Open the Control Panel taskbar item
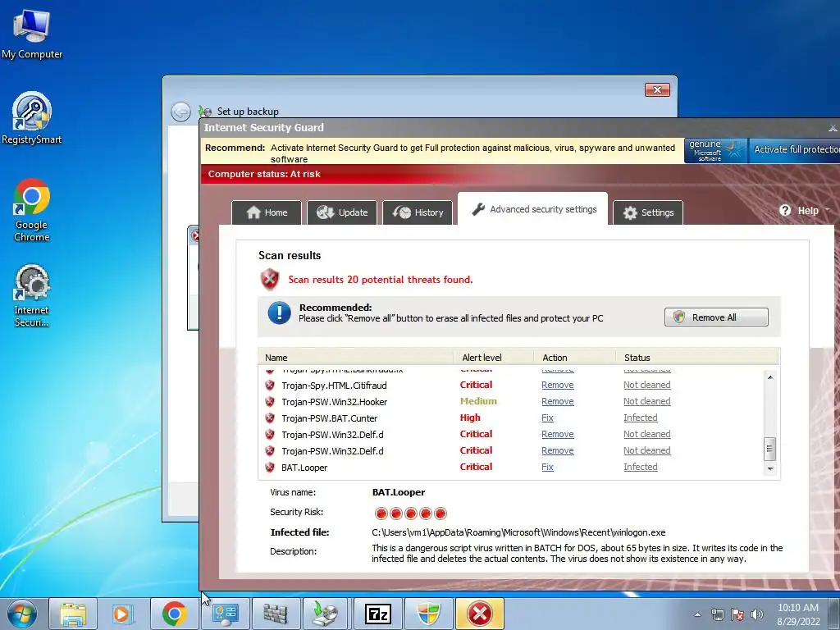This screenshot has height=630, width=840. pyautogui.click(x=225, y=614)
